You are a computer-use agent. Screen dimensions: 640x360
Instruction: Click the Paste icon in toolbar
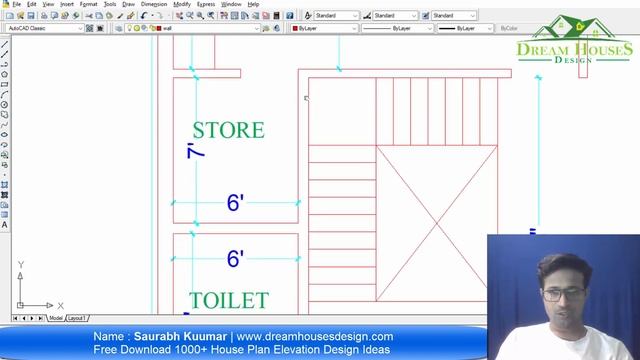tap(109, 16)
